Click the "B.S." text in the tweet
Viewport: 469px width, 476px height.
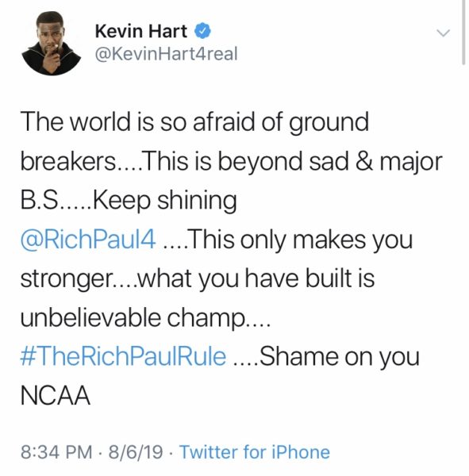tap(39, 201)
